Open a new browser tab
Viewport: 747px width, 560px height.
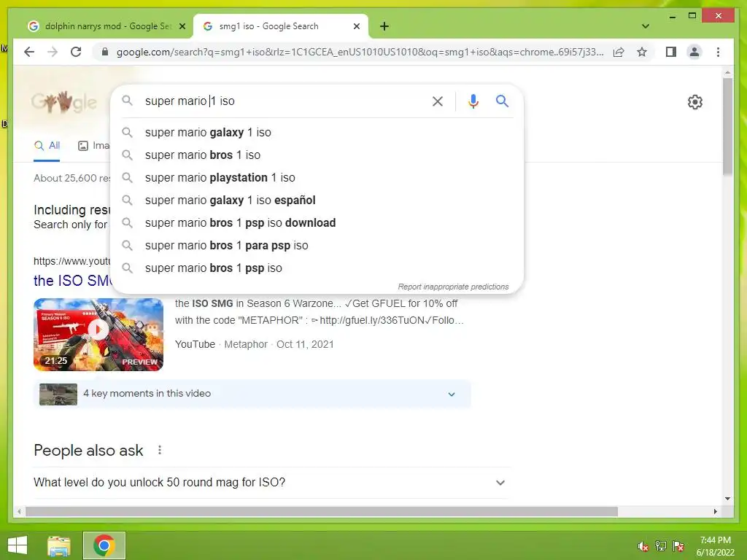click(x=384, y=26)
